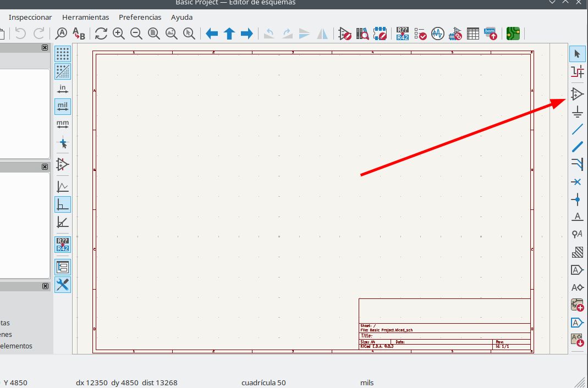Click the Annotate Schematic R?? R42 icon

(x=403, y=34)
